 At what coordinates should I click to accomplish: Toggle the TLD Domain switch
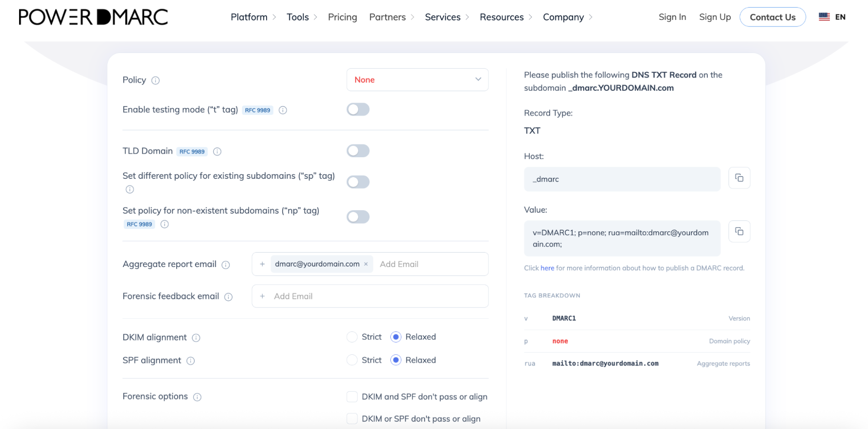coord(358,151)
